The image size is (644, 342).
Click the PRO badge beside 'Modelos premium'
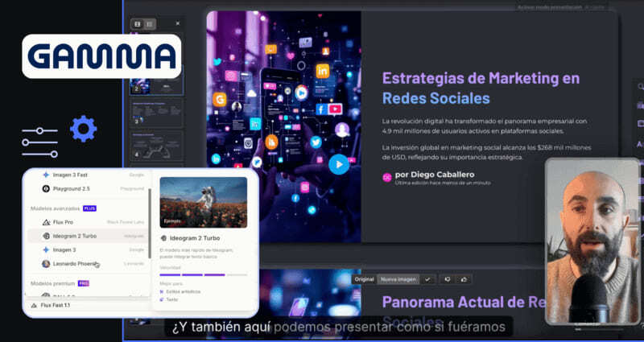(84, 284)
